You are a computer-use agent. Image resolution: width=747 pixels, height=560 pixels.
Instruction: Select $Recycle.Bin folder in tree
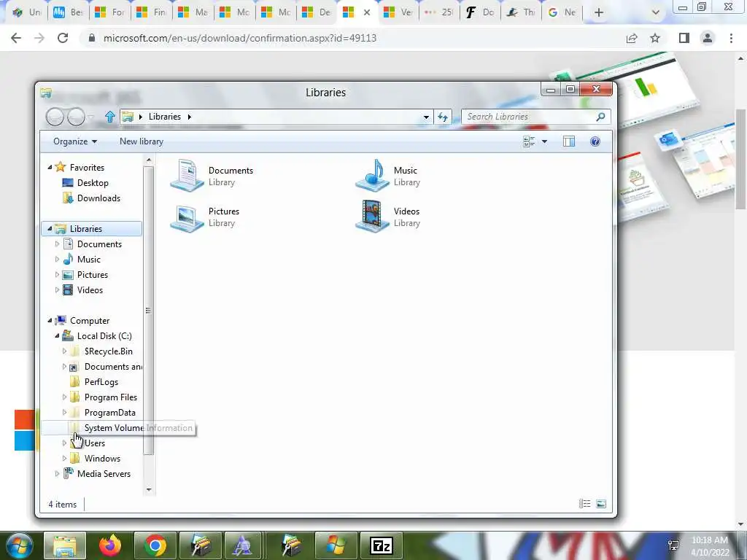click(x=108, y=351)
